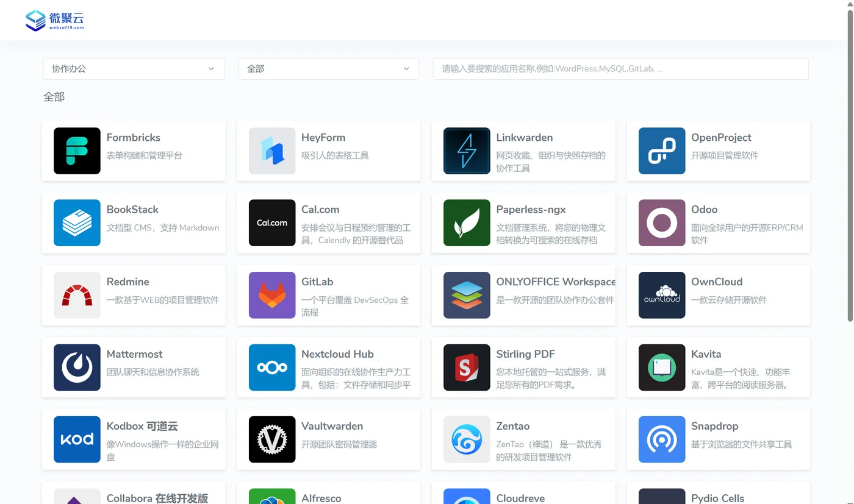Click the page vertical scrollbar
Image resolution: width=854 pixels, height=504 pixels.
point(850,165)
